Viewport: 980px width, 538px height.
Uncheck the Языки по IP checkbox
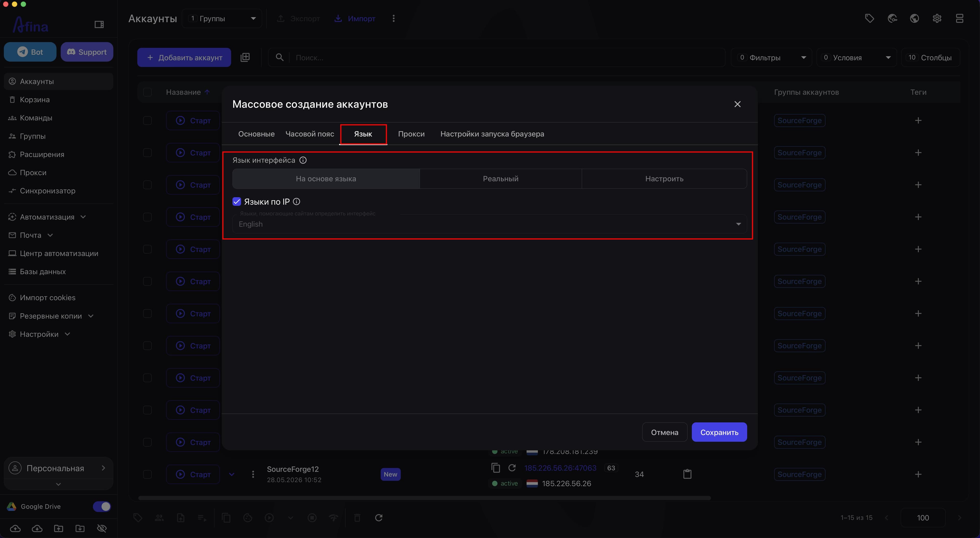point(237,202)
